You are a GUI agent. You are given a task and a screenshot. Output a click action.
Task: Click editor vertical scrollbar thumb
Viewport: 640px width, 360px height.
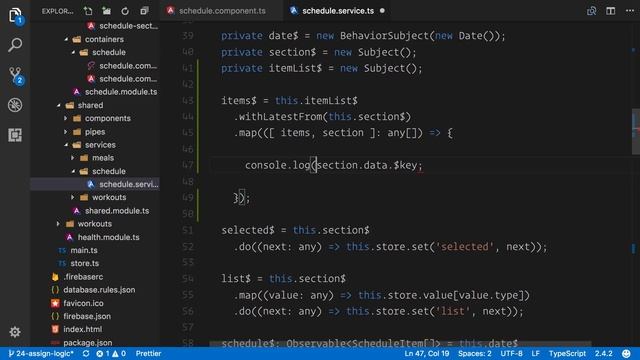636,131
